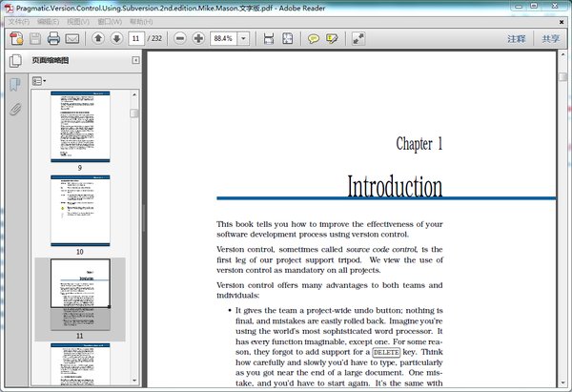This screenshot has height=392, width=572.
Task: Collapse the page thumbnails panel arrow
Action: 135,60
